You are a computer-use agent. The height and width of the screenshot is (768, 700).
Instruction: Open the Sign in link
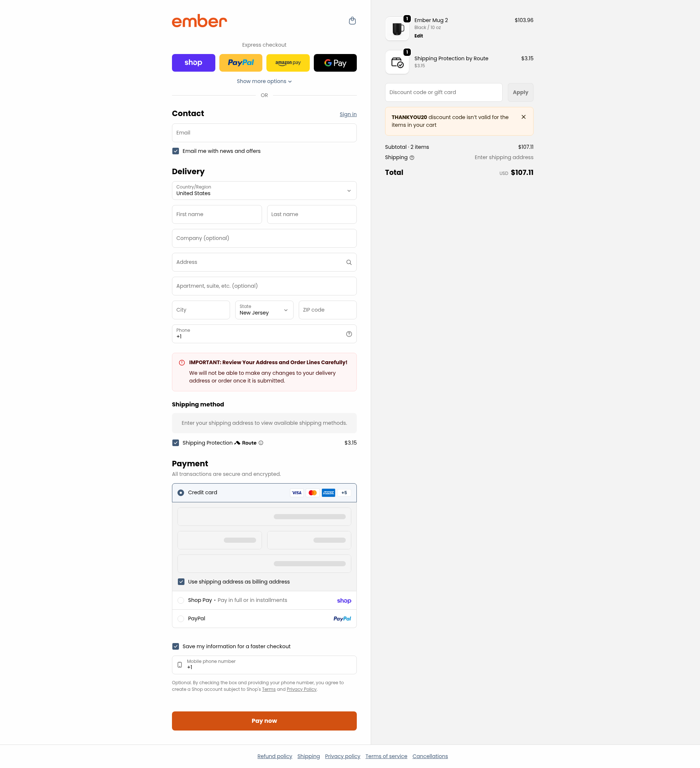pos(348,114)
